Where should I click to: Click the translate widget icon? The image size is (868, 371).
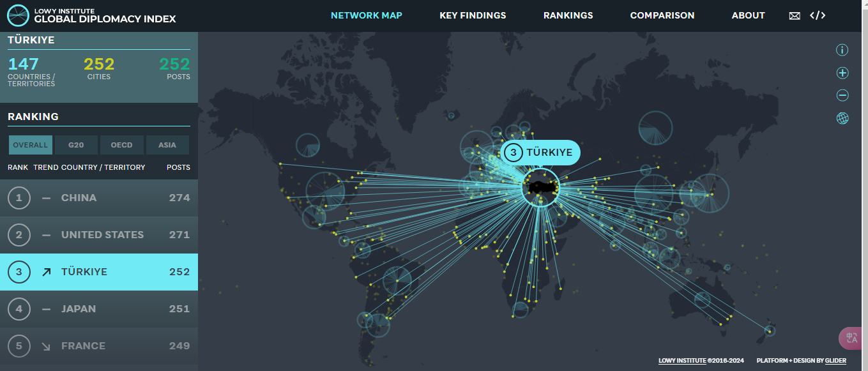pyautogui.click(x=852, y=338)
